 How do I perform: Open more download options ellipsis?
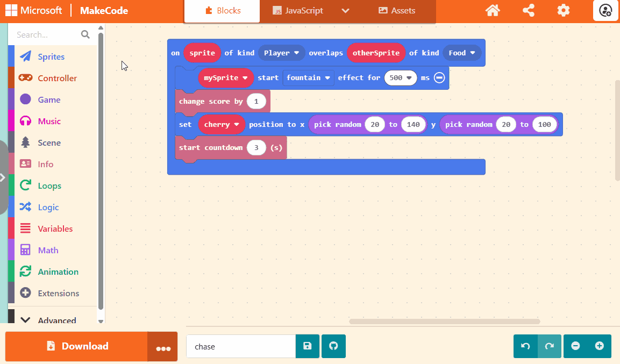[x=163, y=347]
